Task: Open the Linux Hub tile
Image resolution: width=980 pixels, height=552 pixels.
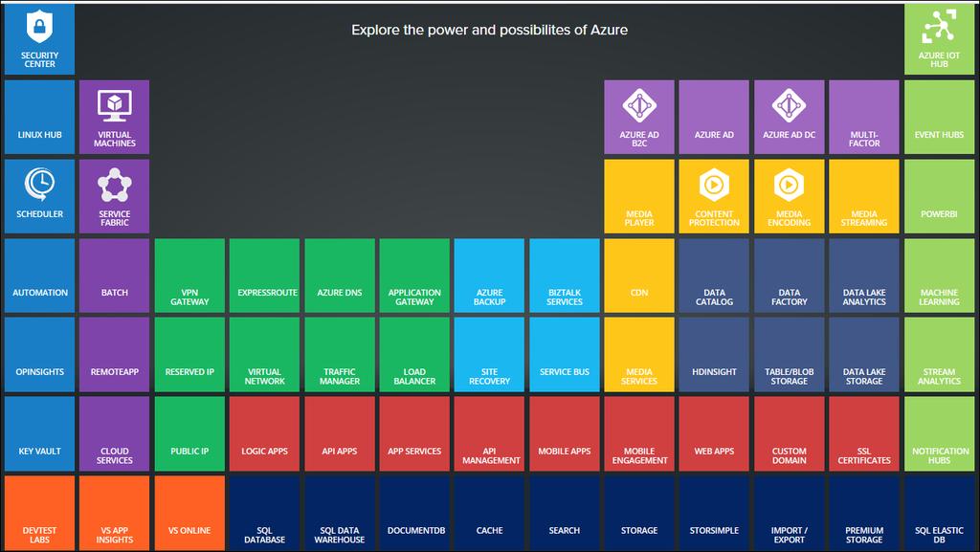Action: click(39, 117)
